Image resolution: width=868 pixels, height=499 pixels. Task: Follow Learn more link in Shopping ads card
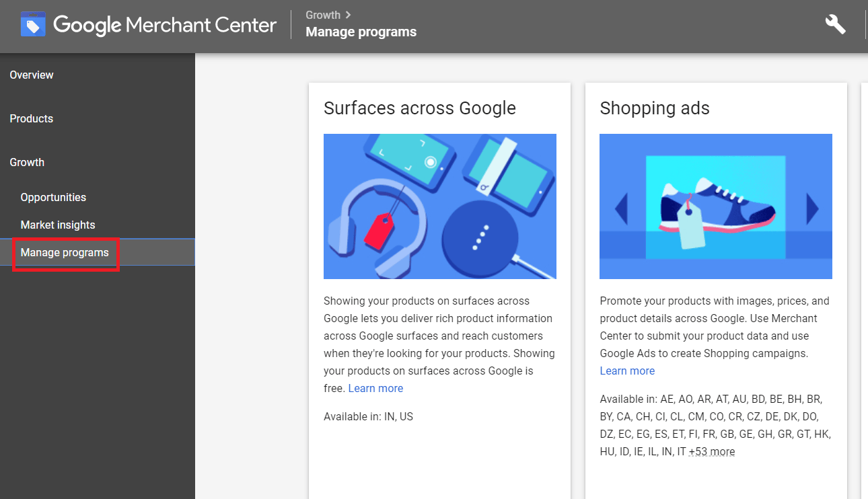[627, 371]
